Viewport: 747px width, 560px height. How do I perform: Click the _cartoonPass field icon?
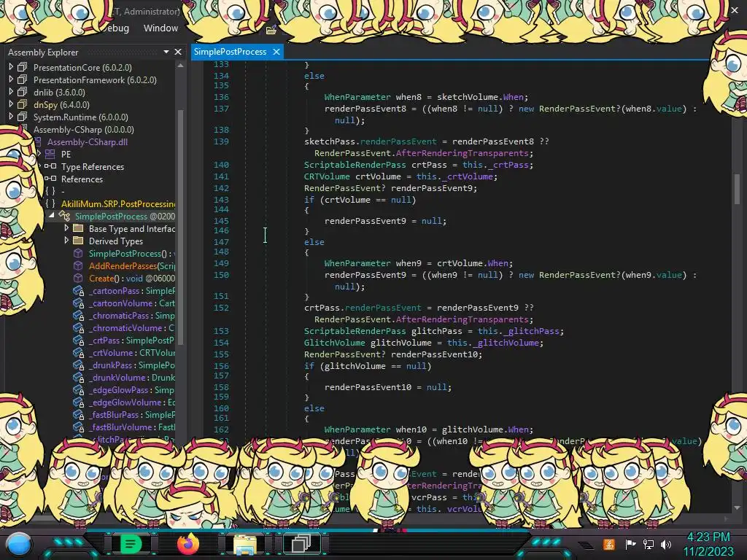coord(78,290)
